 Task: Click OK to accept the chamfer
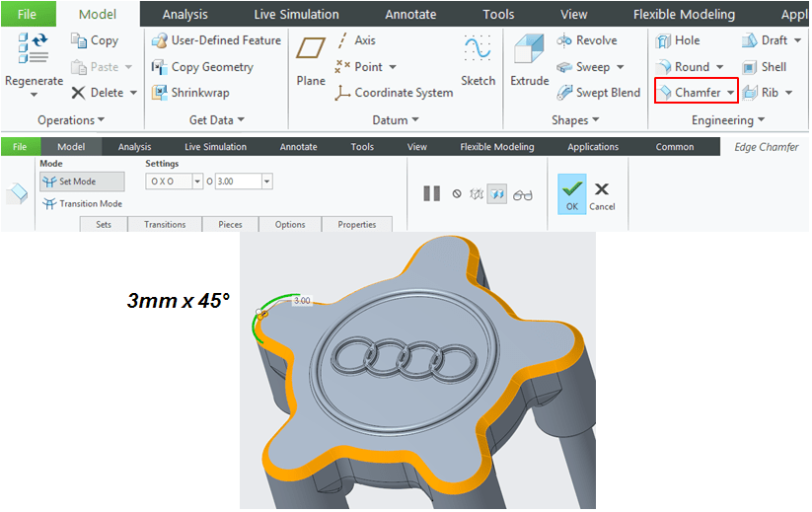click(x=571, y=193)
